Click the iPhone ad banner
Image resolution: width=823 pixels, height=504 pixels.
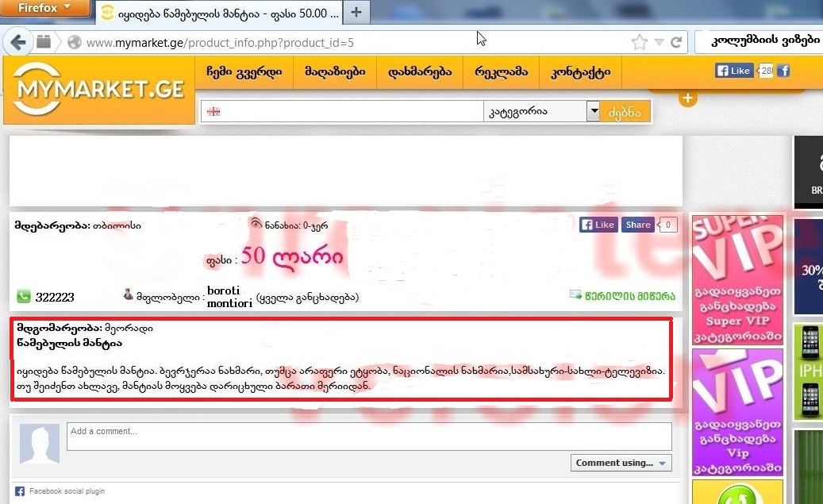[x=808, y=371]
